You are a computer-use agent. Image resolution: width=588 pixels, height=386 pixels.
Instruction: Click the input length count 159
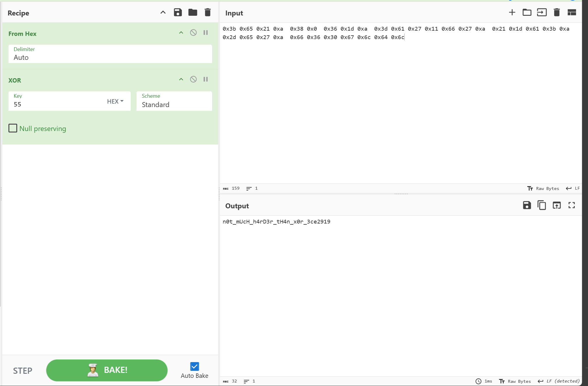[x=231, y=188]
